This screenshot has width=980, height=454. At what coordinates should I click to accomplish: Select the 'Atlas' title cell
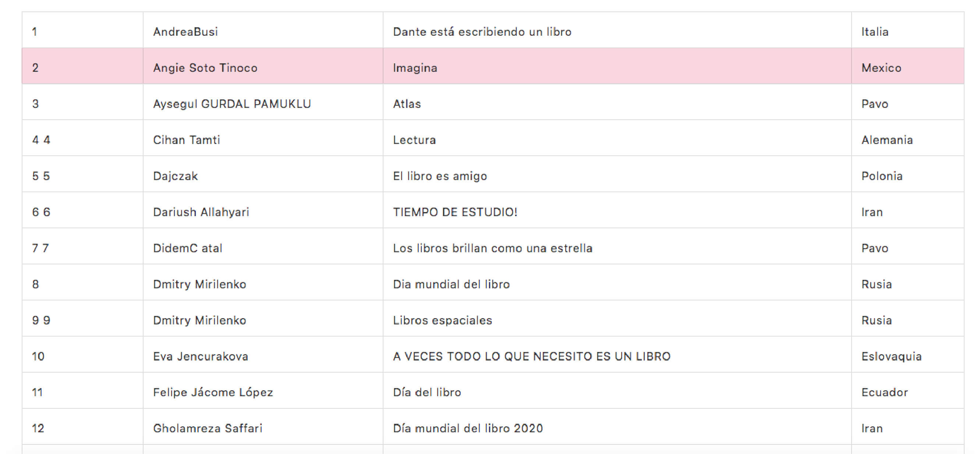coord(617,102)
